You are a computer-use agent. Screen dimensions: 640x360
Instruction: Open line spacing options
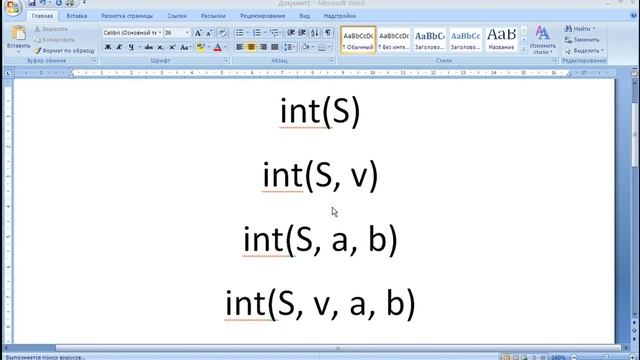pos(289,47)
